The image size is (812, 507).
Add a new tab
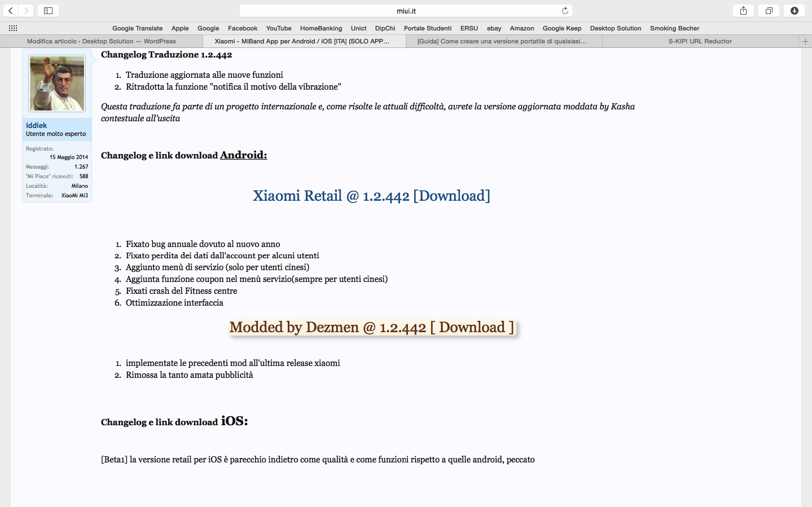pos(805,41)
